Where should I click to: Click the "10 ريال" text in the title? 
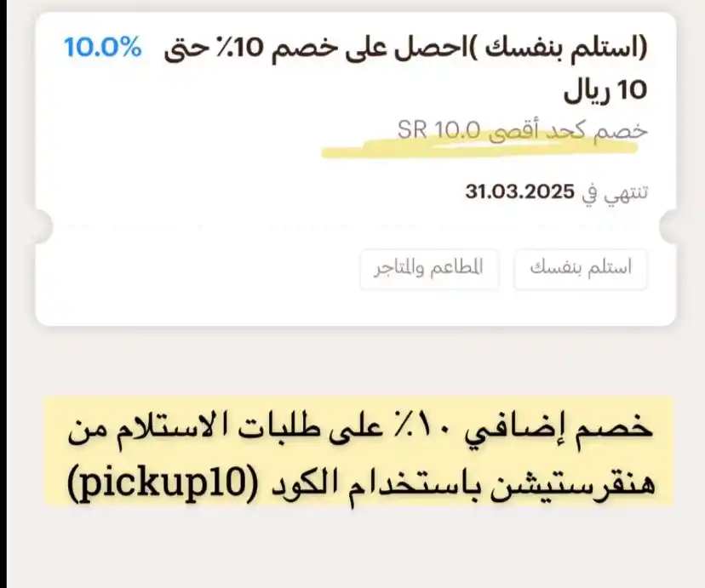pyautogui.click(x=605, y=91)
